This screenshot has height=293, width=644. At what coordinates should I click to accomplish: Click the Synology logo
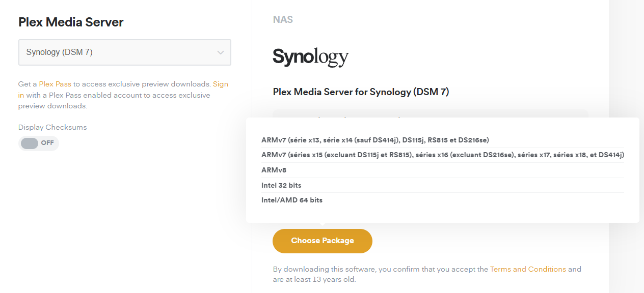tap(310, 56)
